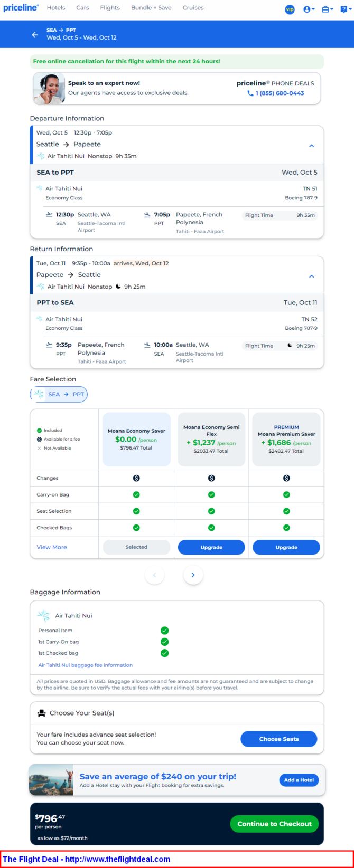Select the Moana Economy Semi Flex fare card
The height and width of the screenshot is (868, 354).
pos(211,440)
